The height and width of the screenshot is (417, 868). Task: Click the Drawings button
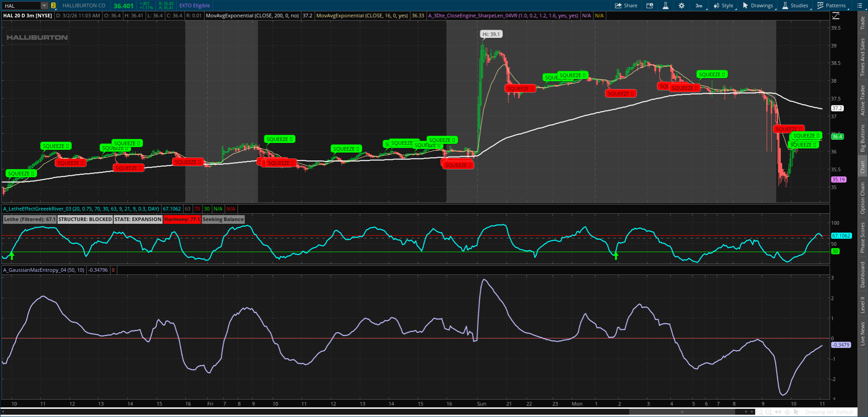[x=758, y=5]
